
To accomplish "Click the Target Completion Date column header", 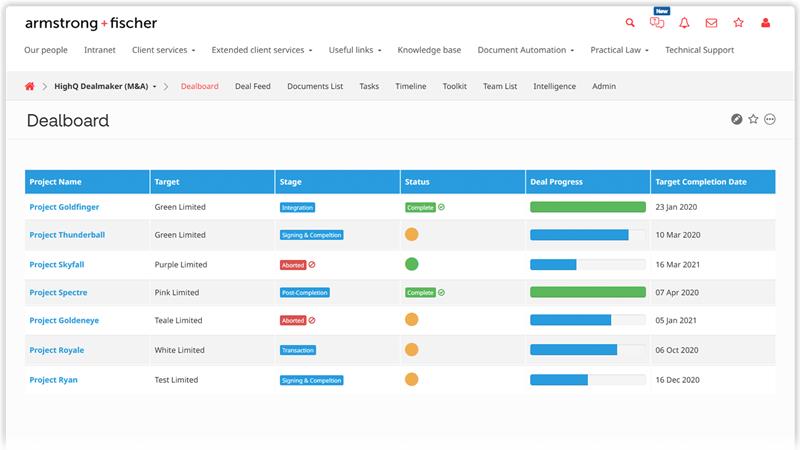I will pyautogui.click(x=700, y=182).
